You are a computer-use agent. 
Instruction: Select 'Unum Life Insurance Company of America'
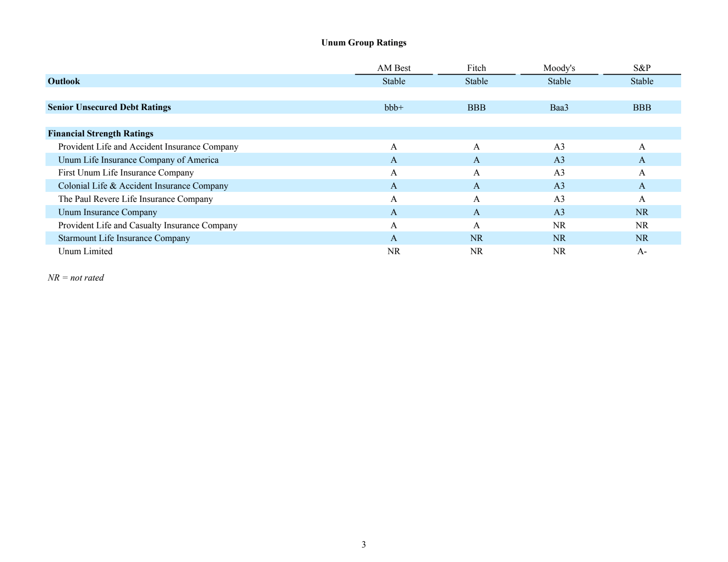coord(138,160)
